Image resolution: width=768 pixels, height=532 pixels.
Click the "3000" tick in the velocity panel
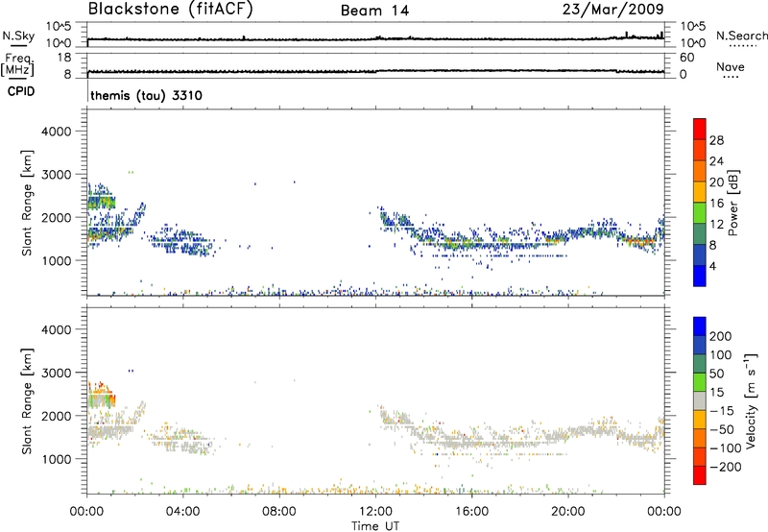coord(56,373)
